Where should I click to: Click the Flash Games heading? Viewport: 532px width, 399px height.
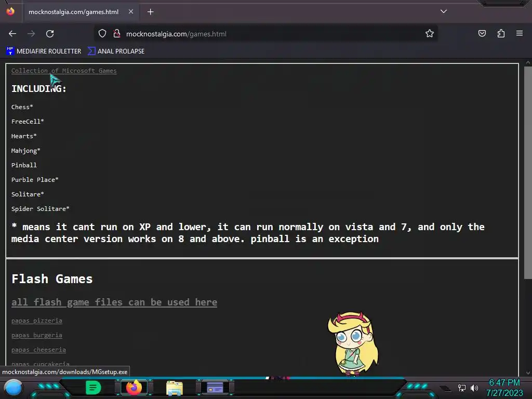(x=52, y=279)
